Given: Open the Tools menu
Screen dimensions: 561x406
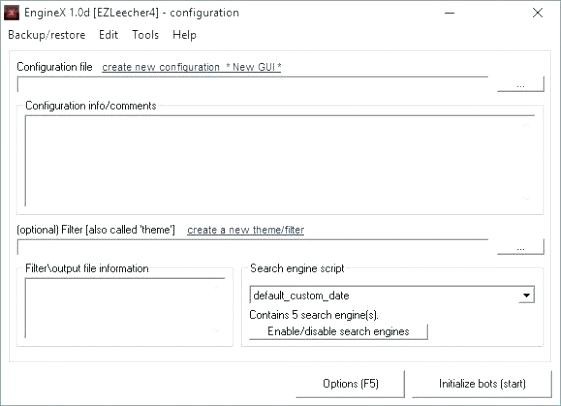Looking at the screenshot, I should click(145, 35).
